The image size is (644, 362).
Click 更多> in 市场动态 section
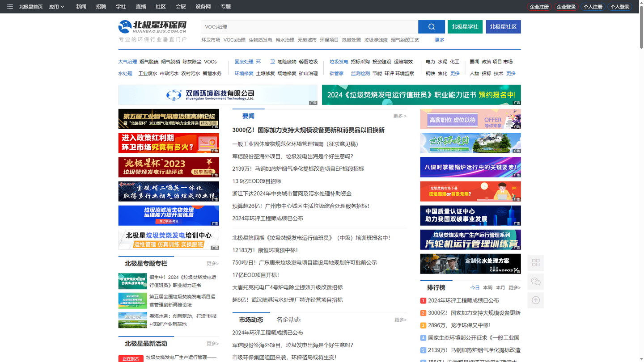400,320
